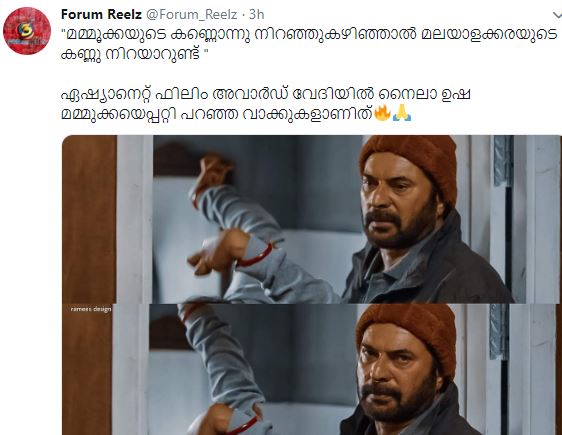562x435 pixels.
Task: Click the folded hands emoji
Action: coord(402,113)
